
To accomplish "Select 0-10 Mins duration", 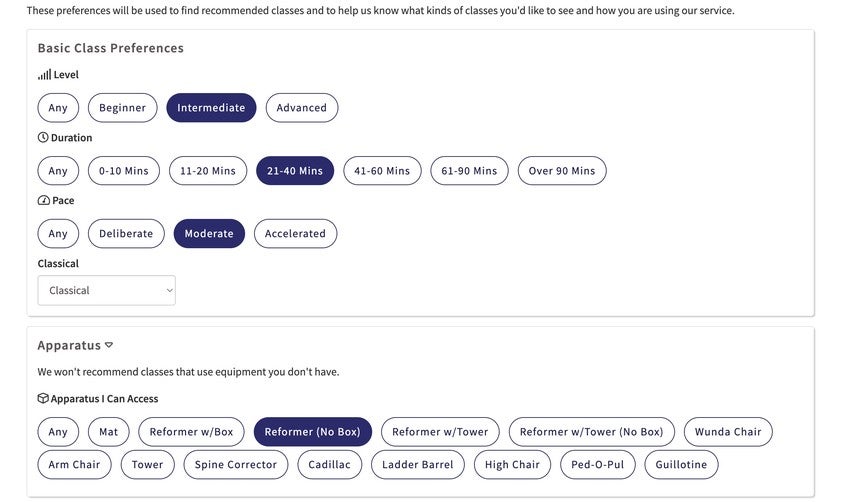I will coord(123,171).
